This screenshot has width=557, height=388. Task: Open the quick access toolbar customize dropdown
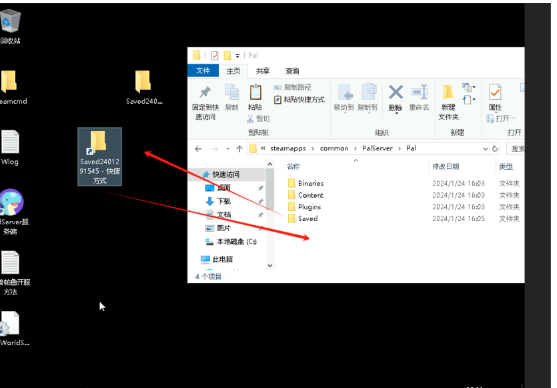point(237,56)
